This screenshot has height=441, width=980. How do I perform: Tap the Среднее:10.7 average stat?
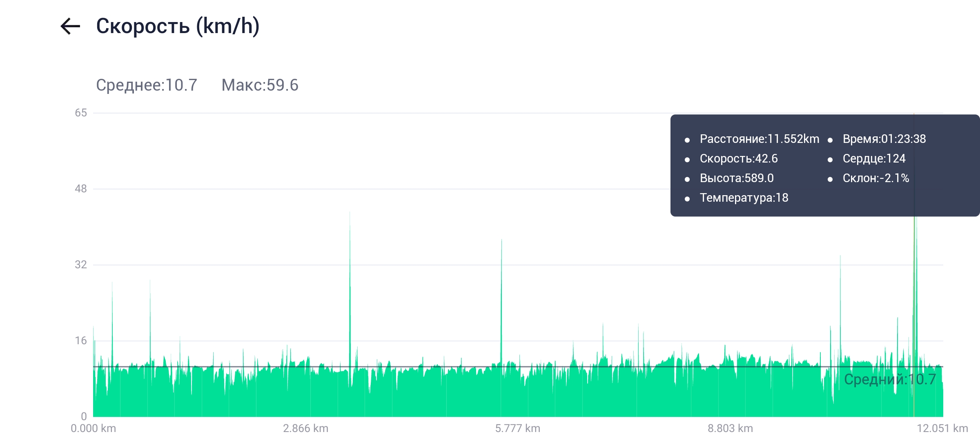point(147,85)
